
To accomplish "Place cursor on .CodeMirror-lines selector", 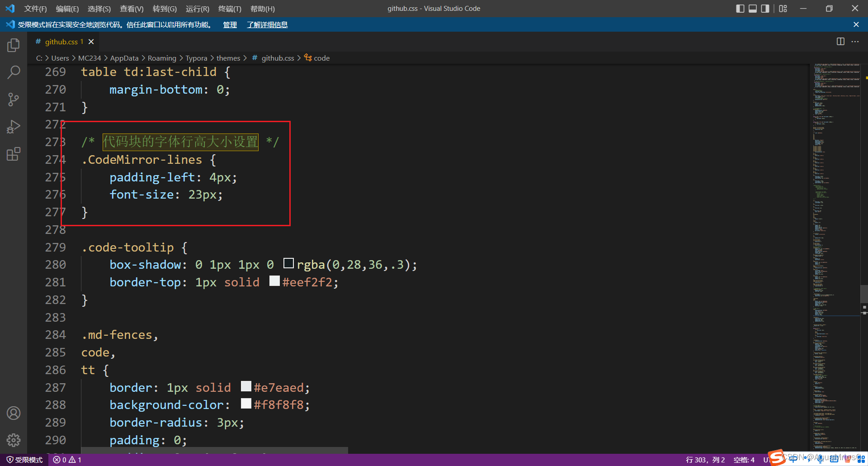I will 142,160.
